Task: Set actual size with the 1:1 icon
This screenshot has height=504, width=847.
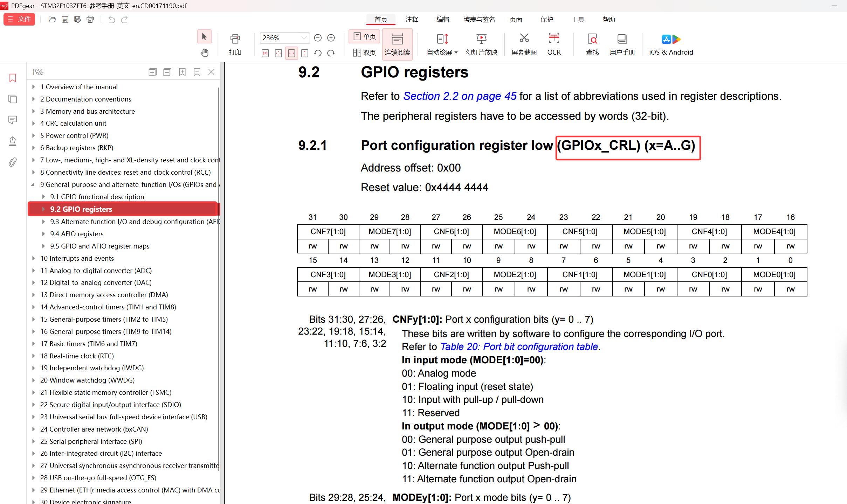Action: point(265,53)
